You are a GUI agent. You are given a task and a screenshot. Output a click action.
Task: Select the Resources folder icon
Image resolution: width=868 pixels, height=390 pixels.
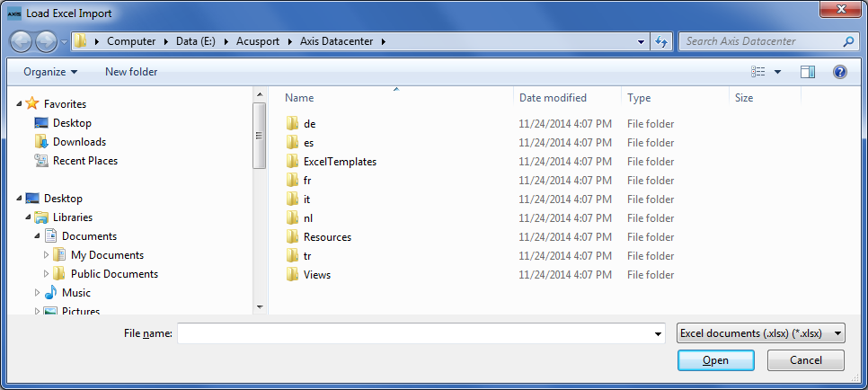click(x=292, y=236)
